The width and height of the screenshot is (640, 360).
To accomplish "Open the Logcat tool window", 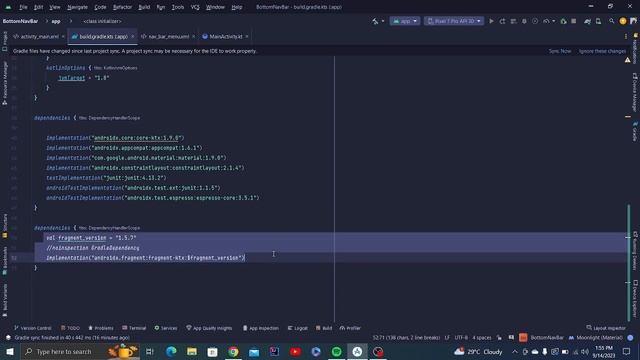I will click(298, 328).
